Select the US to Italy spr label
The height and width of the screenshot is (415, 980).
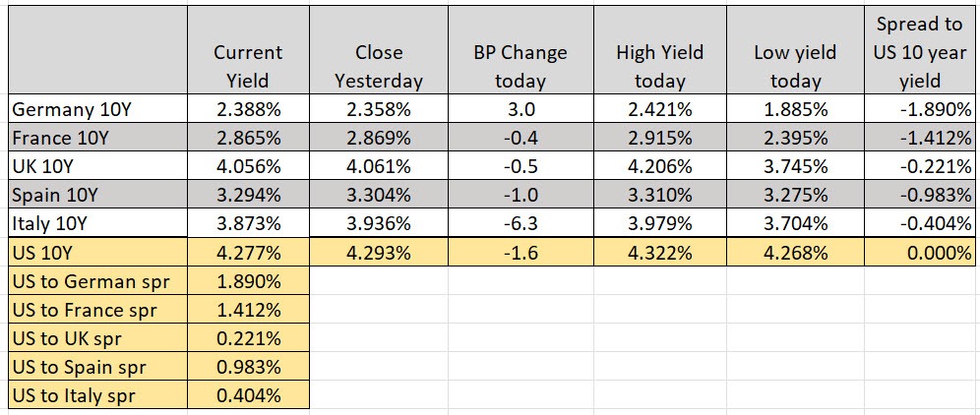(75, 396)
